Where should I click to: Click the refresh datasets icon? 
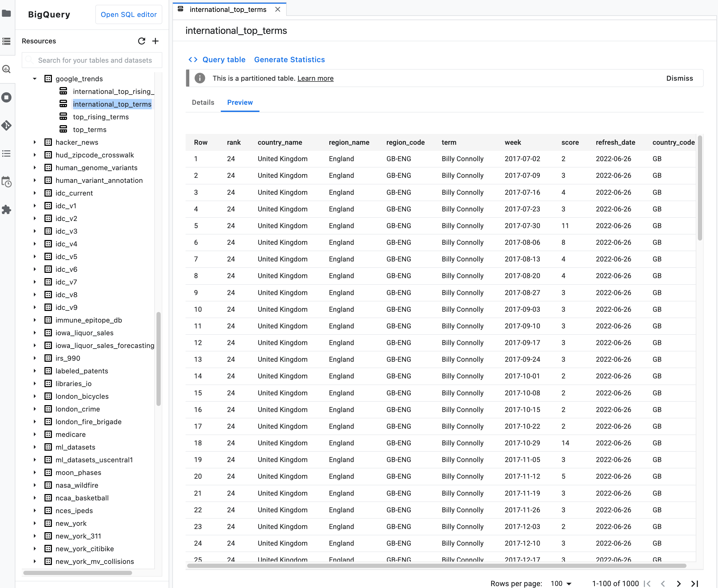pyautogui.click(x=141, y=40)
